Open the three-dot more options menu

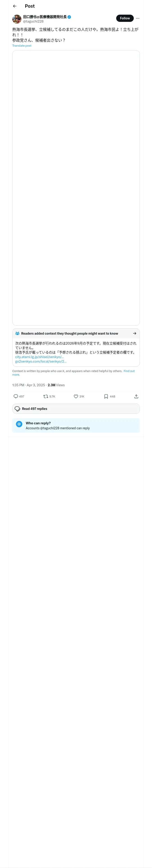(x=138, y=18)
